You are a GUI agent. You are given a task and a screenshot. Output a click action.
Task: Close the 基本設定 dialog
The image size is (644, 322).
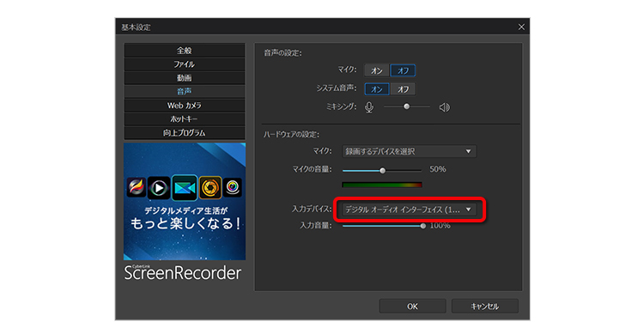click(521, 27)
